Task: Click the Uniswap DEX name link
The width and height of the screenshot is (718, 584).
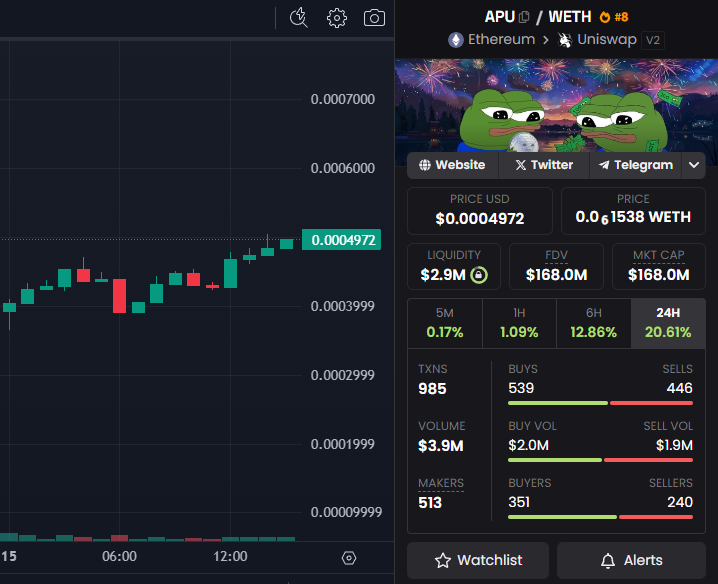Action: point(607,40)
